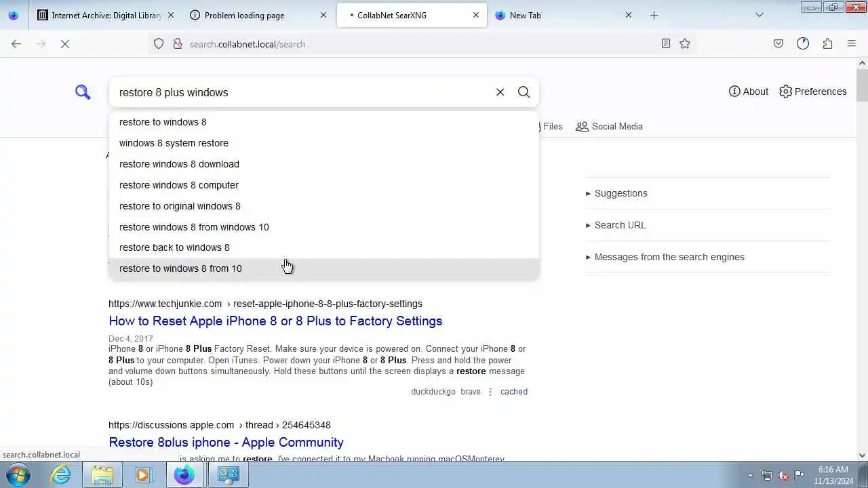Open 'How to Reset Apple iPhone 8' result
868x488 pixels.
275,321
